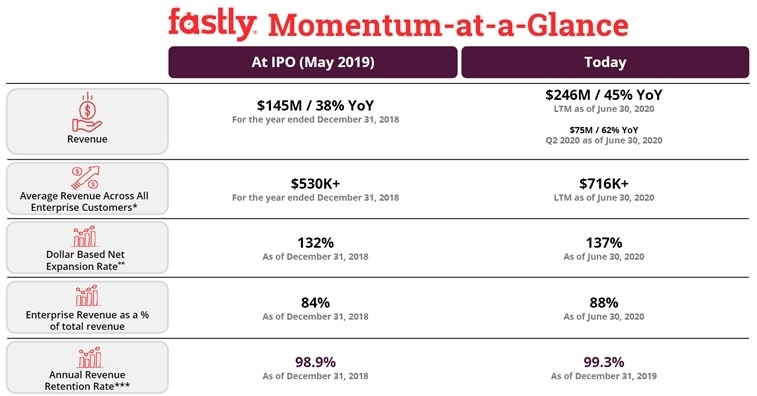Click the $145M / 38% YoY figure
This screenshot has height=396, width=757.
coord(315,105)
